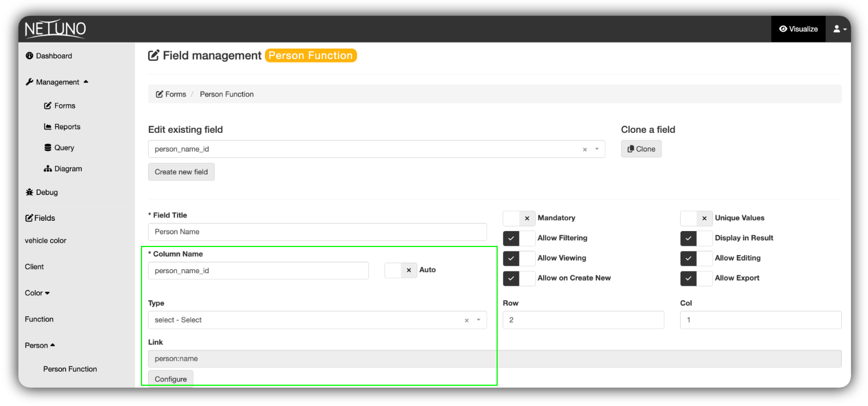868x406 pixels.
Task: Enable the Unique Values switch
Action: pos(696,218)
